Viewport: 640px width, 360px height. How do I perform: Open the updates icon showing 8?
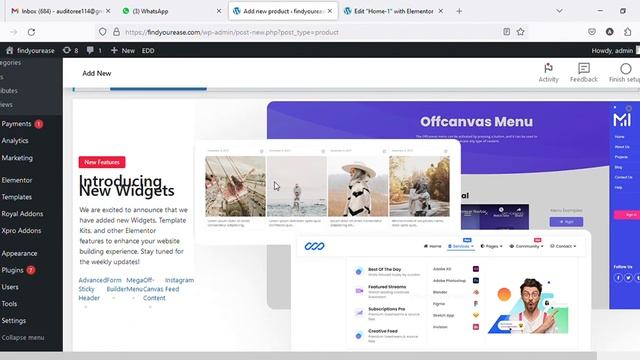[x=70, y=51]
